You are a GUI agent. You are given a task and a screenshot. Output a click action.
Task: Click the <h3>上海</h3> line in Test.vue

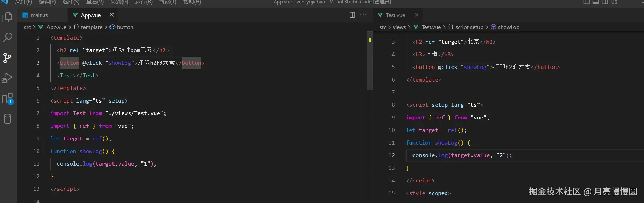pyautogui.click(x=433, y=54)
